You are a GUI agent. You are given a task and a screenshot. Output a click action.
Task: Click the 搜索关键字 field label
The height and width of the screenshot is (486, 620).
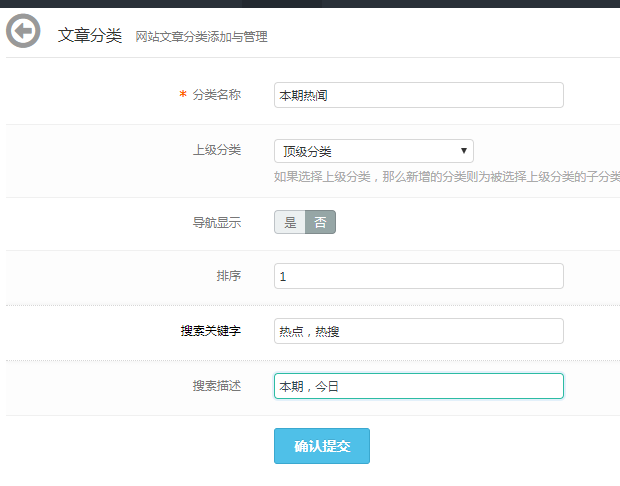pos(210,331)
